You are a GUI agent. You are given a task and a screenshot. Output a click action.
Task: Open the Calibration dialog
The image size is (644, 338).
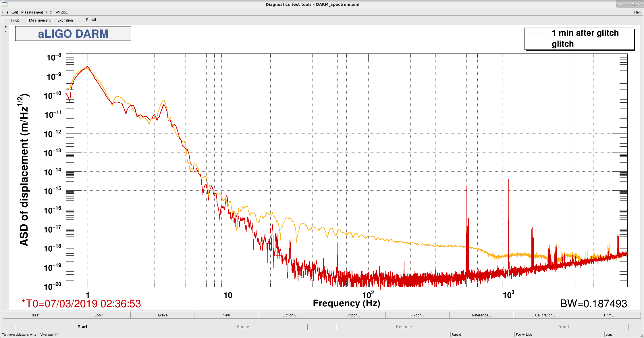coord(545,315)
